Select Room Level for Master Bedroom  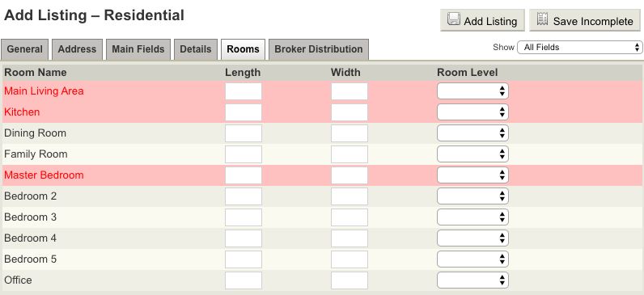472,175
